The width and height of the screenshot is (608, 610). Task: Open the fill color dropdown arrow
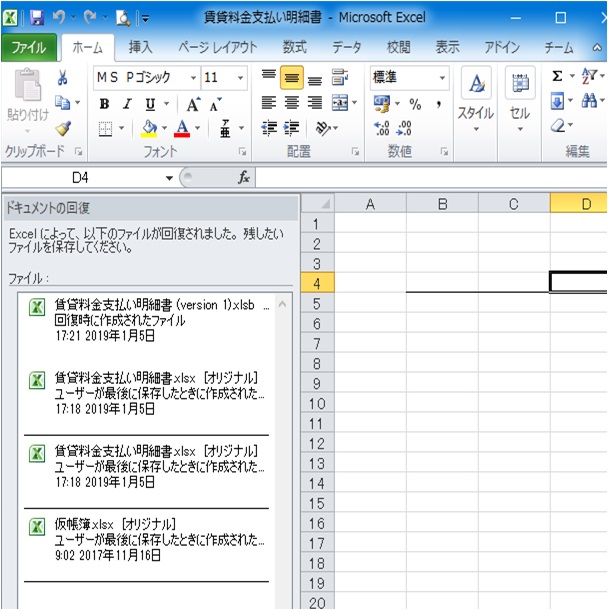[x=165, y=128]
